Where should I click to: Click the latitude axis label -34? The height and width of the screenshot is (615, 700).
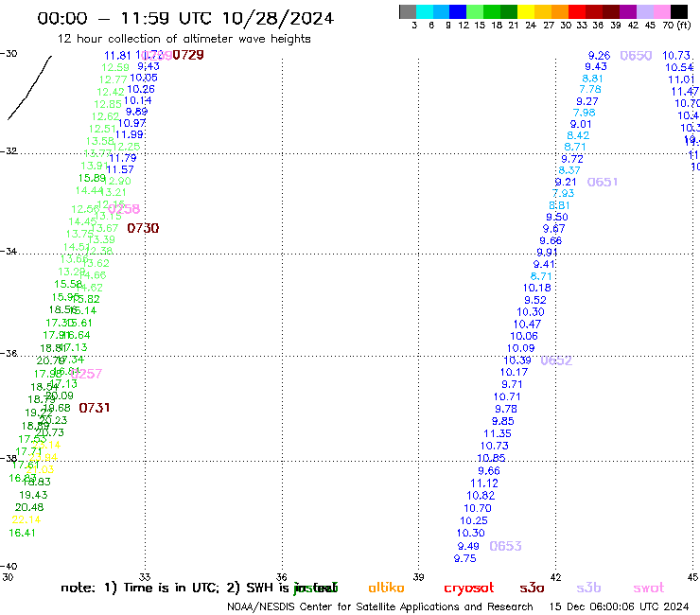coord(9,251)
